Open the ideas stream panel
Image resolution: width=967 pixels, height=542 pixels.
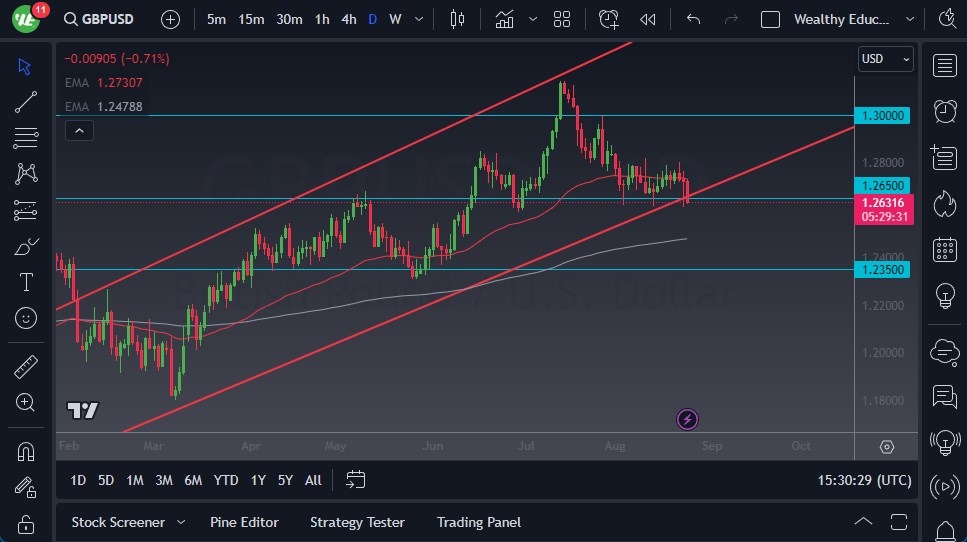[x=945, y=442]
